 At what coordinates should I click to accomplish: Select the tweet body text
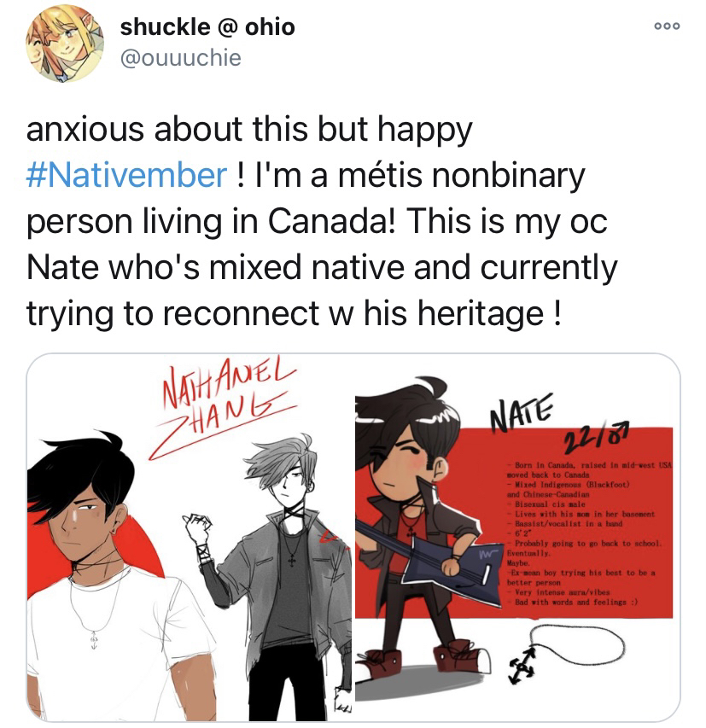click(322, 220)
